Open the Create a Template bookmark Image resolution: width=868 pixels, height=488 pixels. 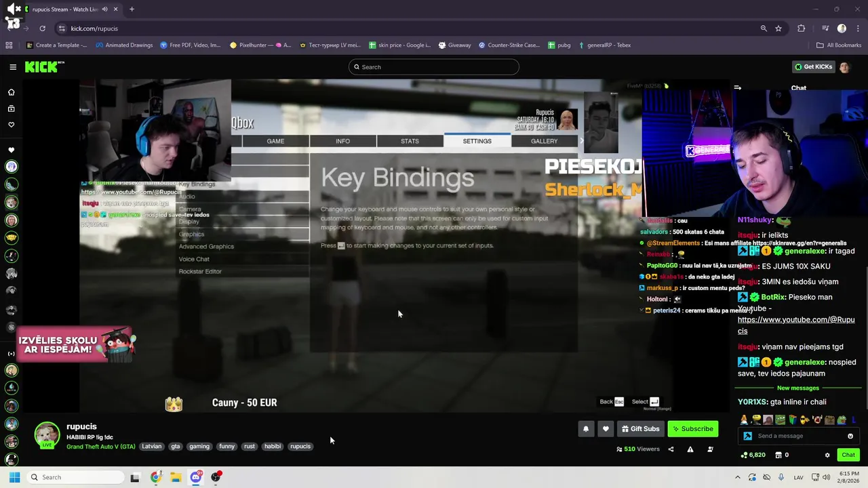point(56,45)
